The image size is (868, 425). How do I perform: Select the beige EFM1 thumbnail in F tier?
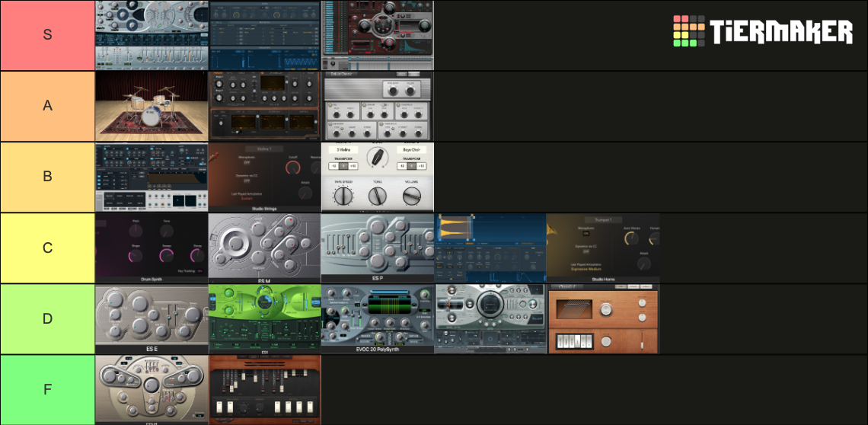point(152,389)
